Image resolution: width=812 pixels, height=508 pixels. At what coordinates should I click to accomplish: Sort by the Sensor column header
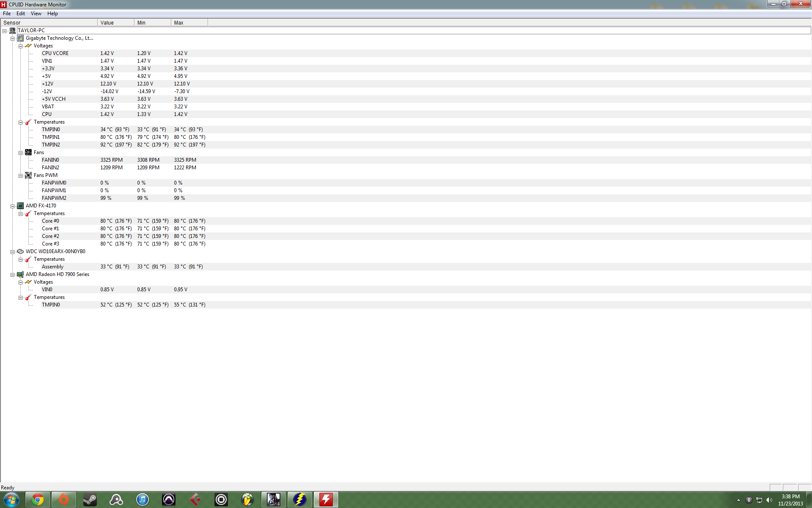click(49, 22)
